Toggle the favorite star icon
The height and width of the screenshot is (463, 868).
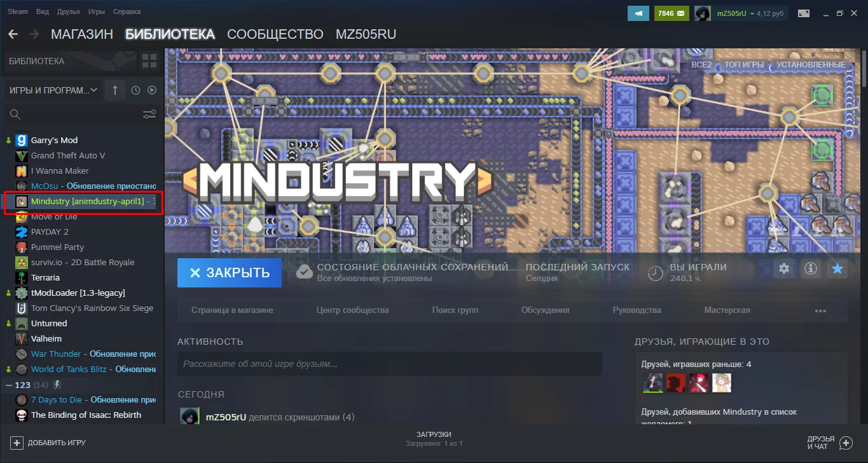[837, 269]
